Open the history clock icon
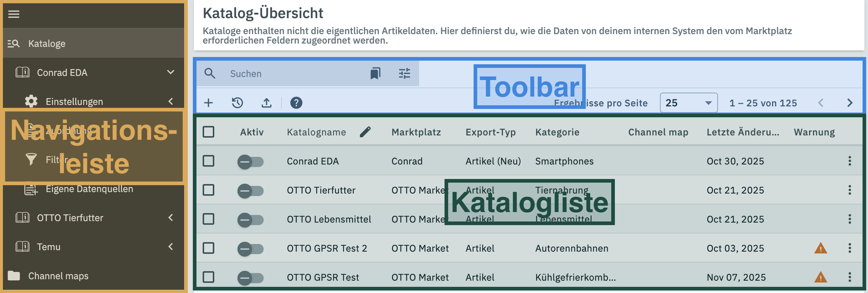This screenshot has height=293, width=868. click(x=238, y=103)
